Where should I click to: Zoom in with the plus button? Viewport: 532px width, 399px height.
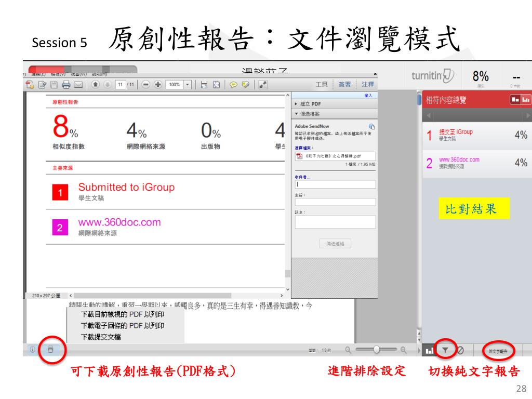(158, 84)
